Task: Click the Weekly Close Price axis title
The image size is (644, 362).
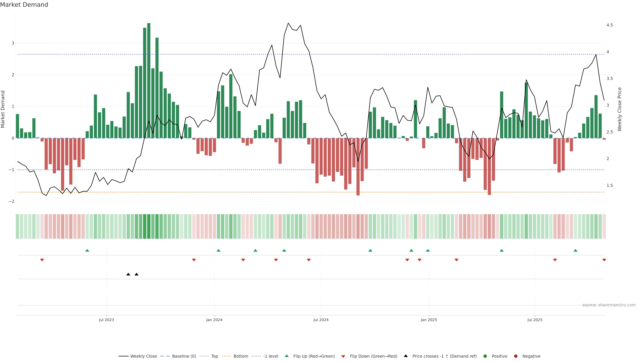Action: [x=620, y=109]
